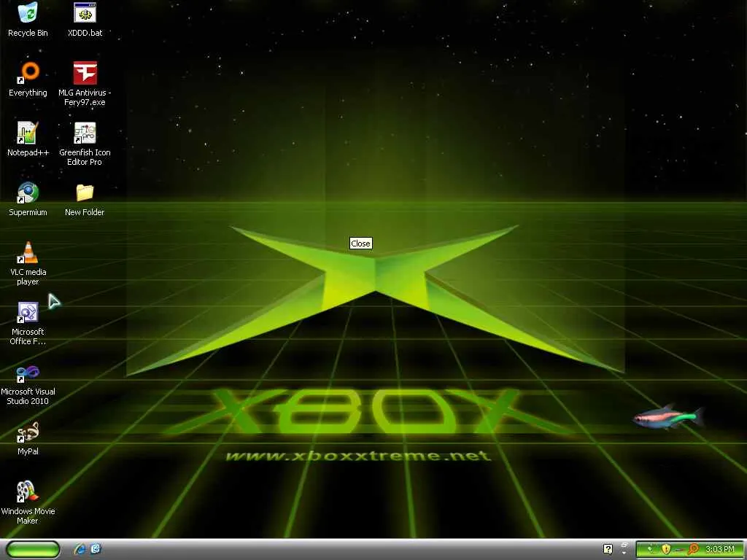Screen dimensions: 747x560
Task: Click second Quick Launch icon beside Internet Explorer
Action: pos(96,549)
